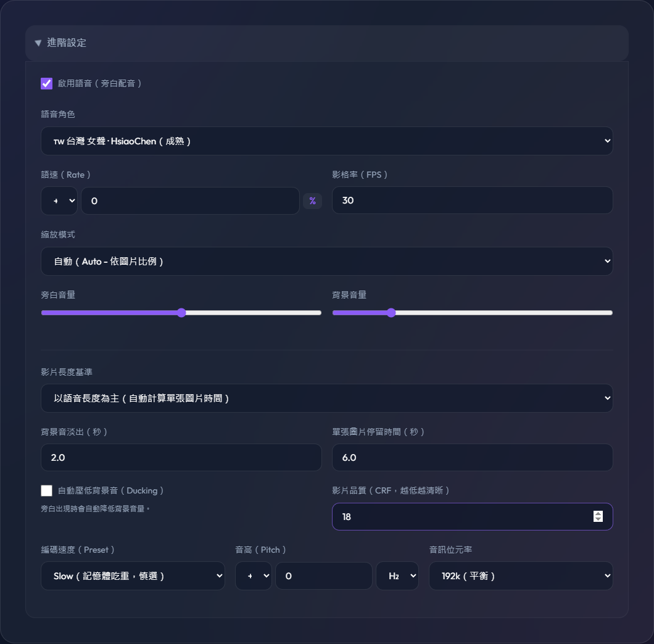This screenshot has height=644, width=654.
Task: Click the 旁白出現時會自動降低背景音量 hint text
Action: pos(96,508)
